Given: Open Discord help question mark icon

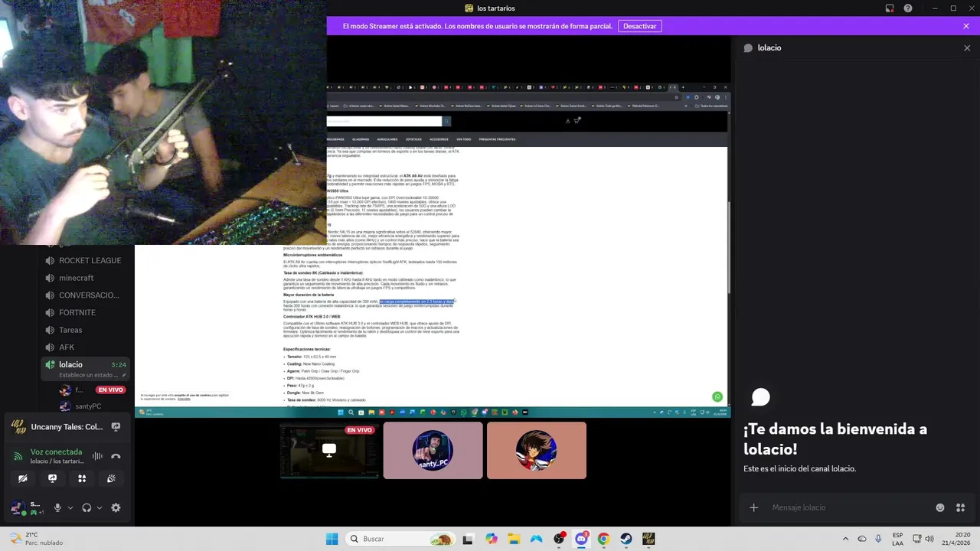Looking at the screenshot, I should click(x=908, y=8).
